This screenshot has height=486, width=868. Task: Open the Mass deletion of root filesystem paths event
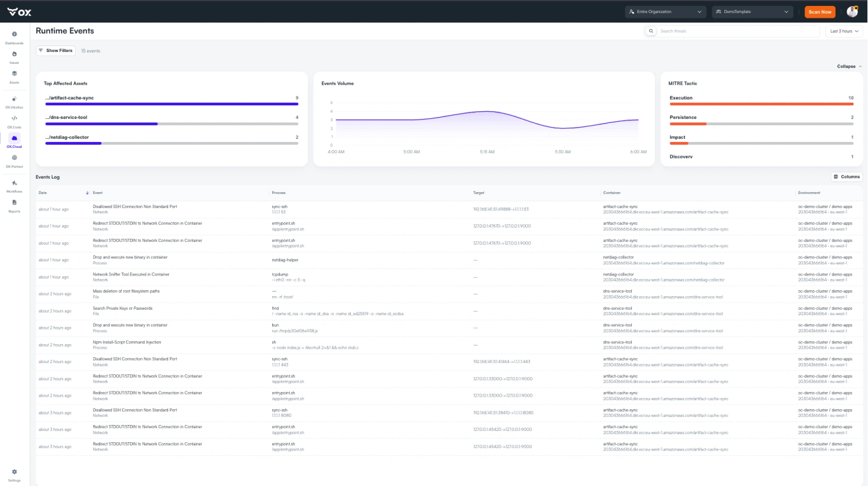pos(126,291)
